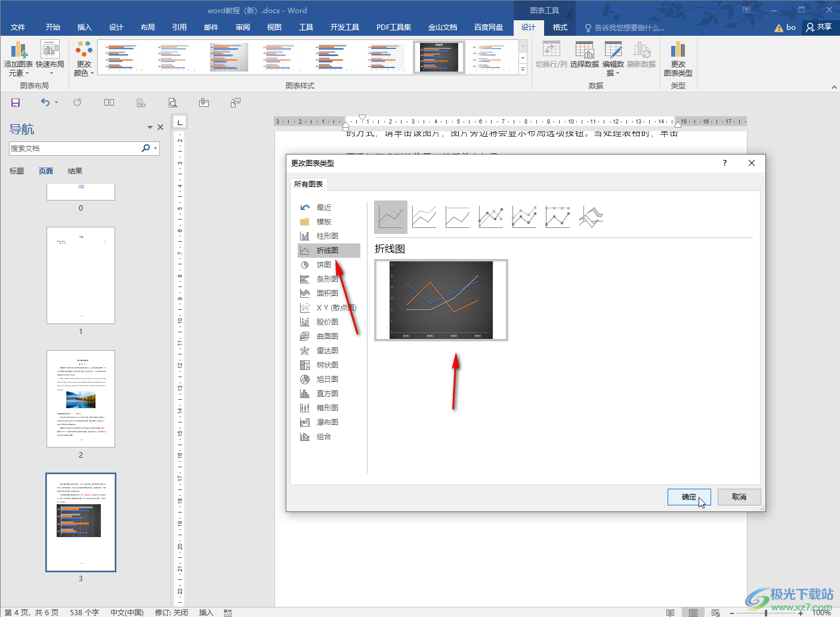Click the 共享 share button
The width and height of the screenshot is (840, 617).
click(819, 27)
